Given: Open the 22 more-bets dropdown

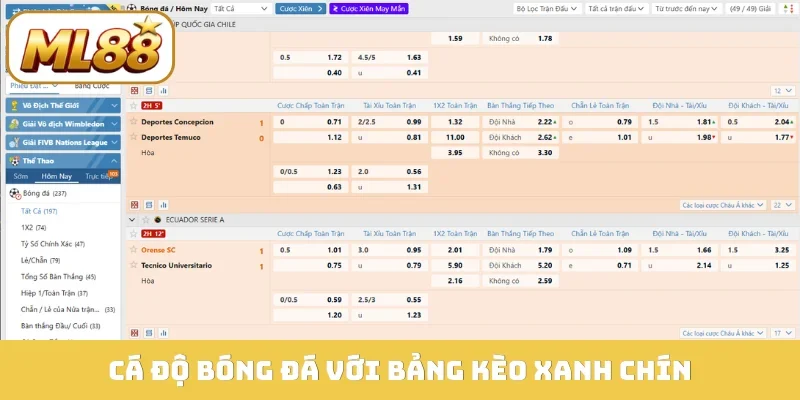Looking at the screenshot, I should [783, 205].
